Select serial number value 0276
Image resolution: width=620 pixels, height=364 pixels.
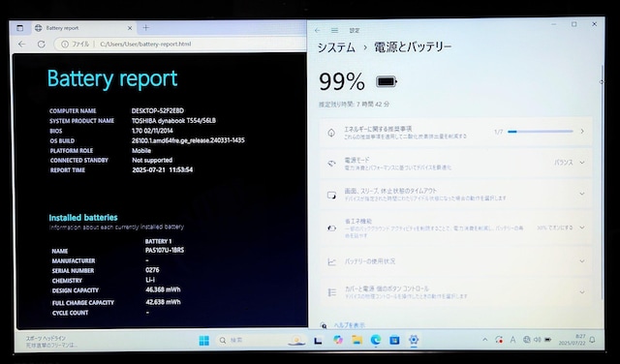pos(152,270)
